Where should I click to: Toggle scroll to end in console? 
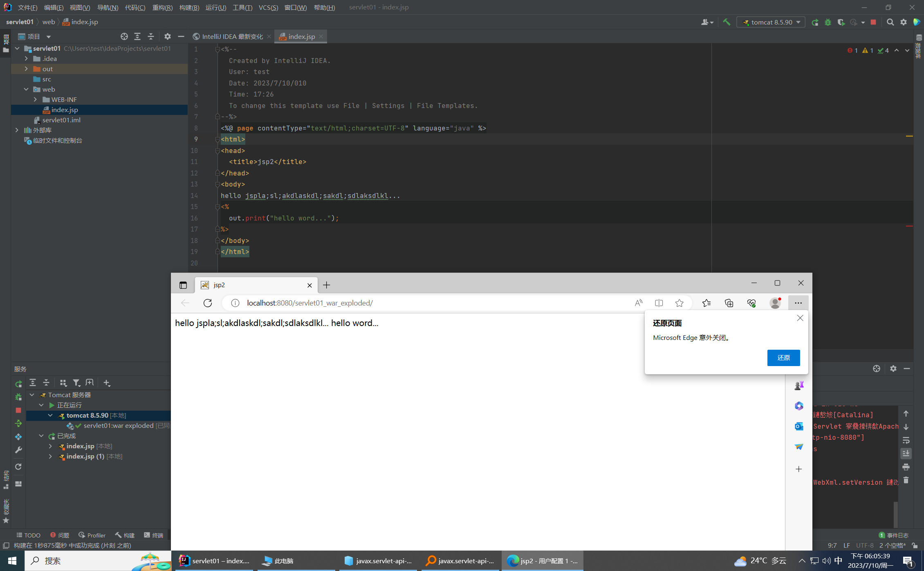(906, 453)
